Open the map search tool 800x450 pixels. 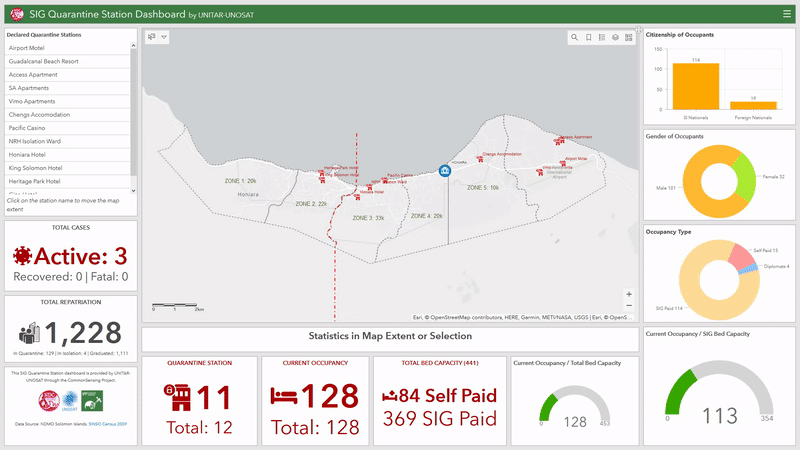[575, 38]
